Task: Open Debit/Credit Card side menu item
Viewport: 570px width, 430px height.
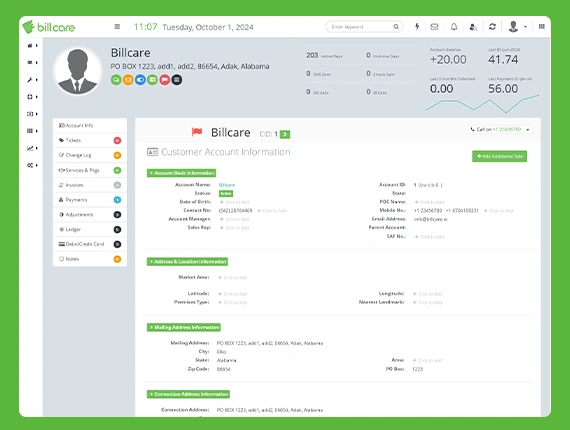Action: point(90,244)
